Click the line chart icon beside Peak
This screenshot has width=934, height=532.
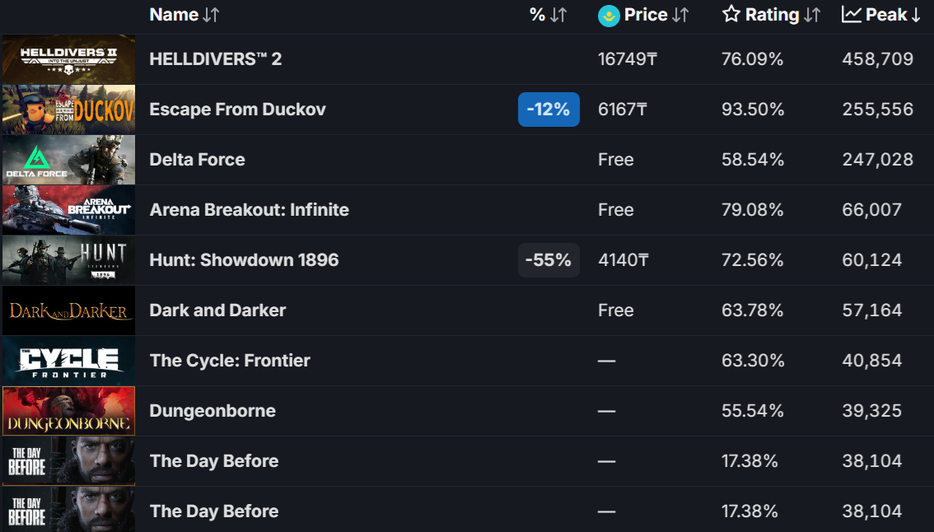pos(851,15)
